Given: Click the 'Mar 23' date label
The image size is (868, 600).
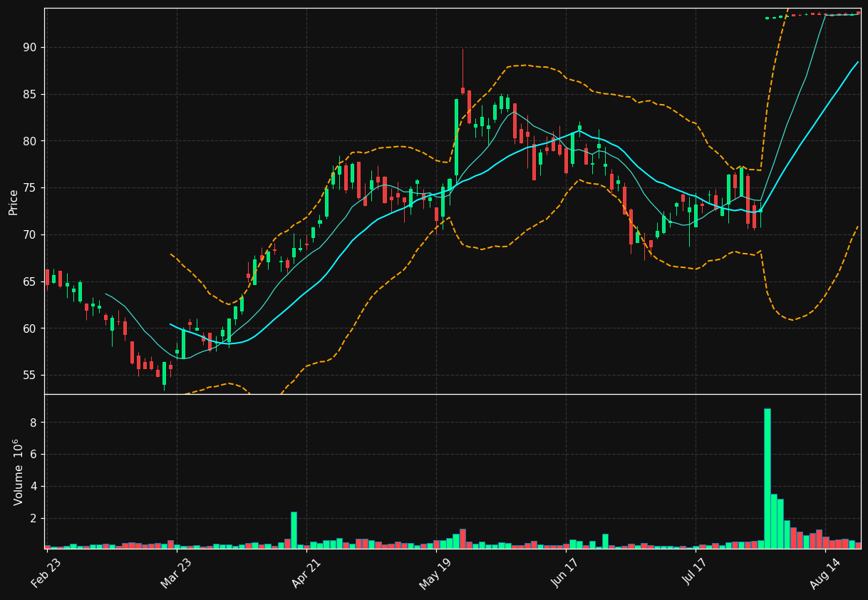Looking at the screenshot, I should (176, 574).
